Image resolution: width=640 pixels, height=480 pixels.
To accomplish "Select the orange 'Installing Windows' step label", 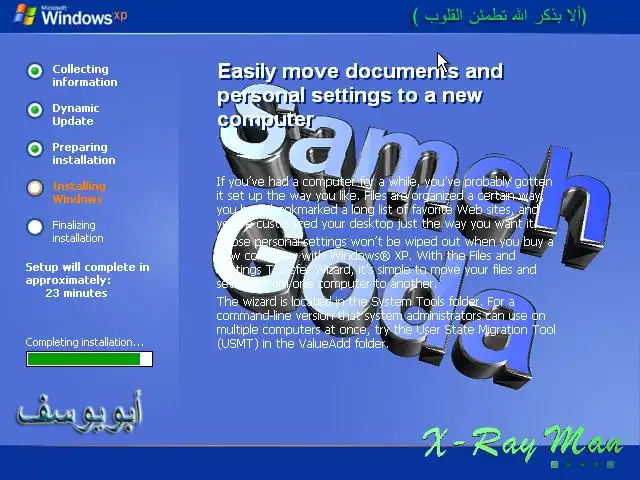I will [x=79, y=193].
